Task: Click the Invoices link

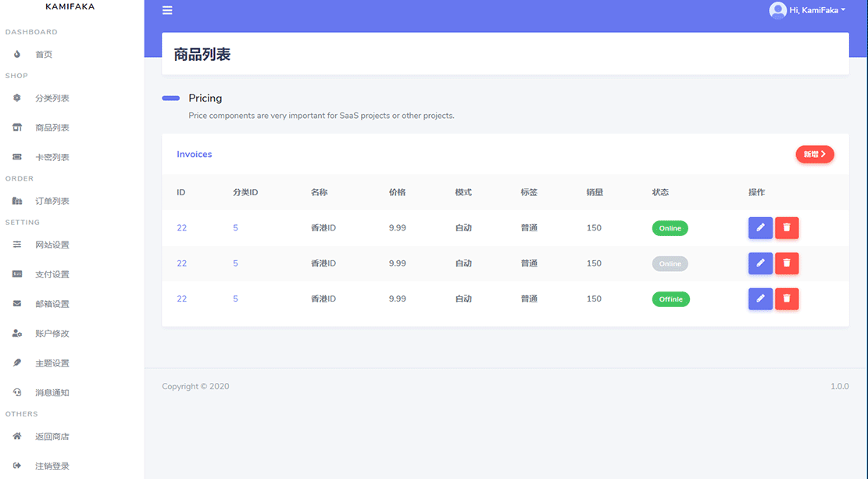Action: click(x=194, y=154)
